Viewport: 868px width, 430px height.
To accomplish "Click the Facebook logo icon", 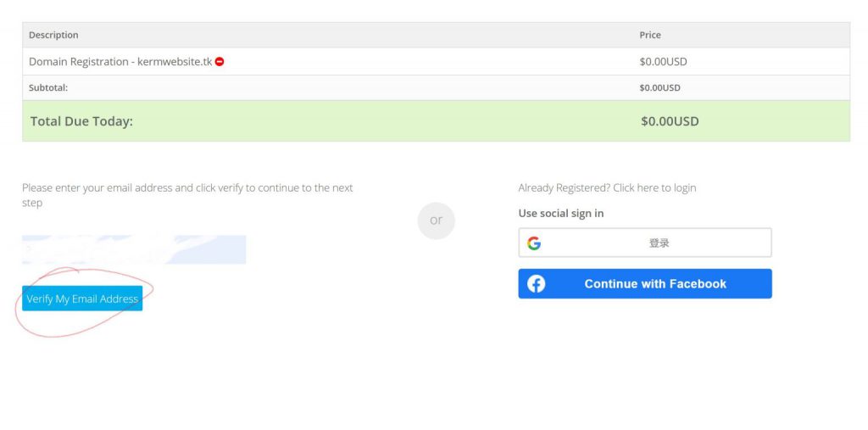I will point(537,284).
